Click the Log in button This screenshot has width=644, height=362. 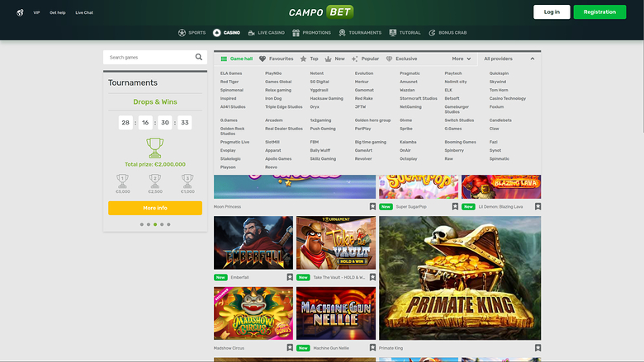click(x=552, y=12)
